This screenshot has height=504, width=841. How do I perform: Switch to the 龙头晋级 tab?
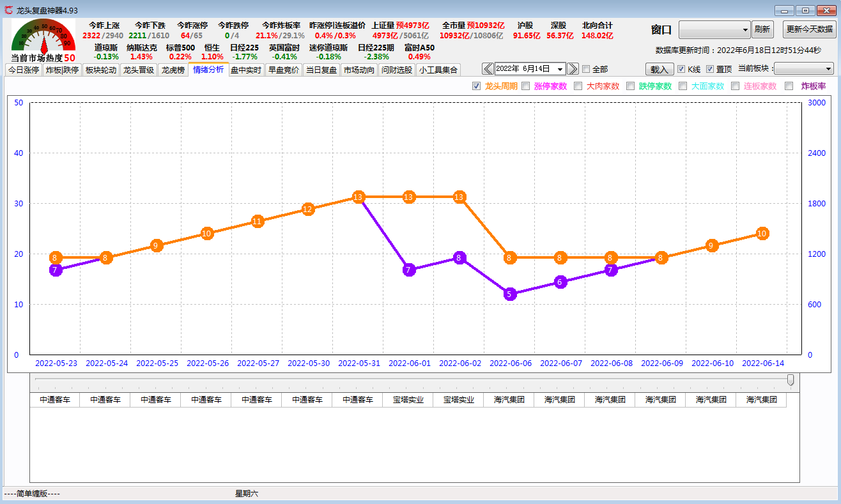[x=139, y=70]
